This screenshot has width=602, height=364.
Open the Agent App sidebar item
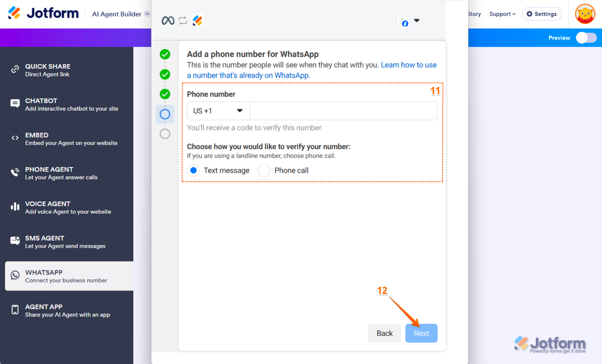coord(69,311)
